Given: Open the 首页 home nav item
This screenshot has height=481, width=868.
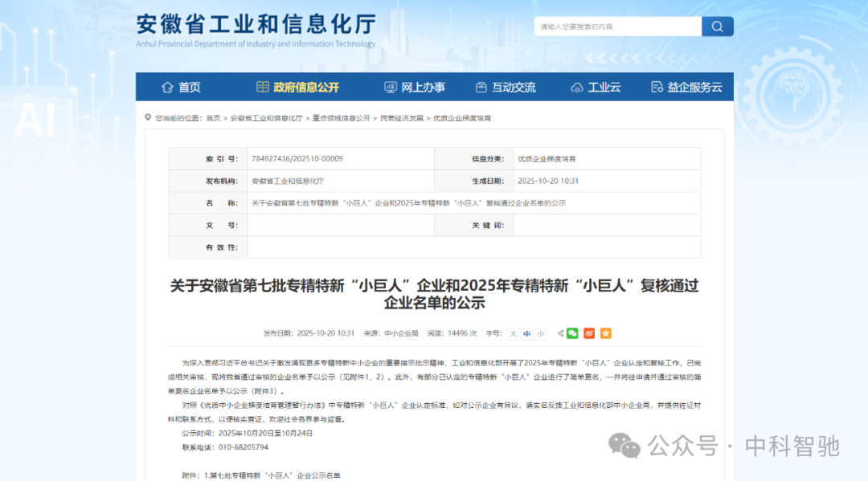Looking at the screenshot, I should 181,88.
